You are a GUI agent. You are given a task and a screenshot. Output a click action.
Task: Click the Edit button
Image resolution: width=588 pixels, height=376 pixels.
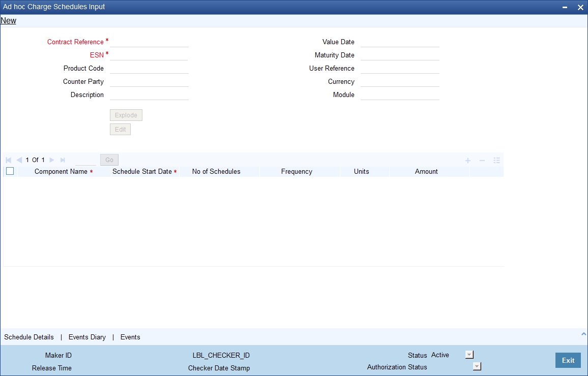click(x=121, y=129)
